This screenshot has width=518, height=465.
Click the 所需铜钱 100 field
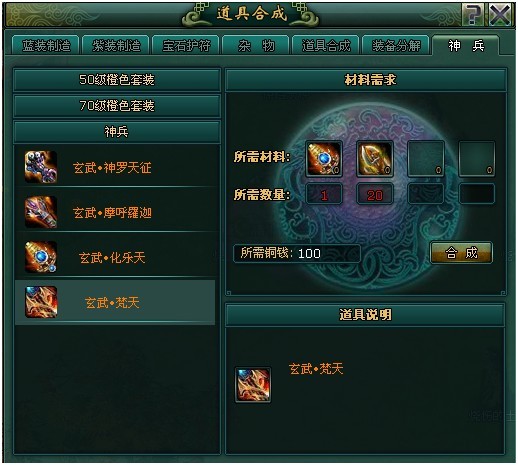coord(297,254)
